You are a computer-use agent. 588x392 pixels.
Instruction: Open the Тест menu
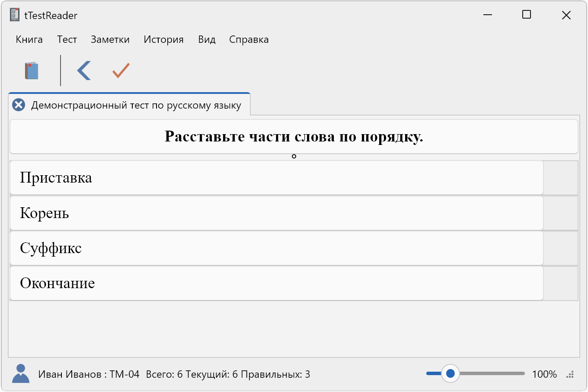[x=67, y=39]
